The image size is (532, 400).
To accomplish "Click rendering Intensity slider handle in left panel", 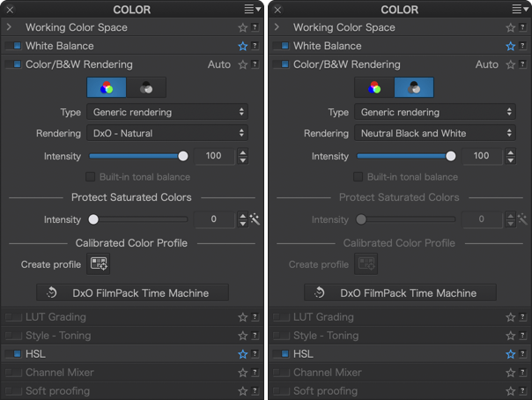I will [x=183, y=156].
